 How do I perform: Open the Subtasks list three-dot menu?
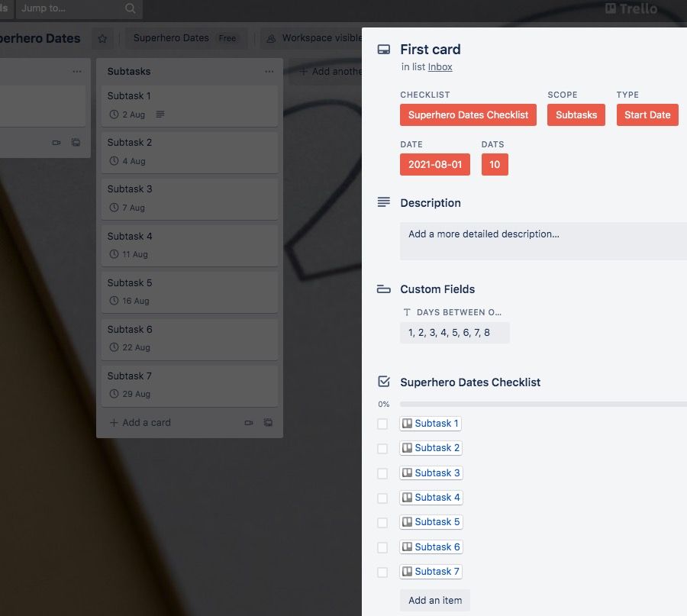point(269,72)
